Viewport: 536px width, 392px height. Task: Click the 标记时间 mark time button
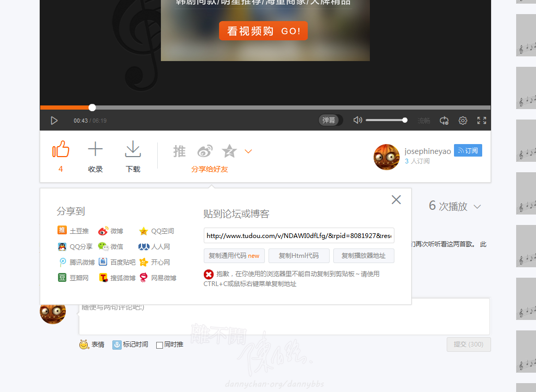pos(130,345)
